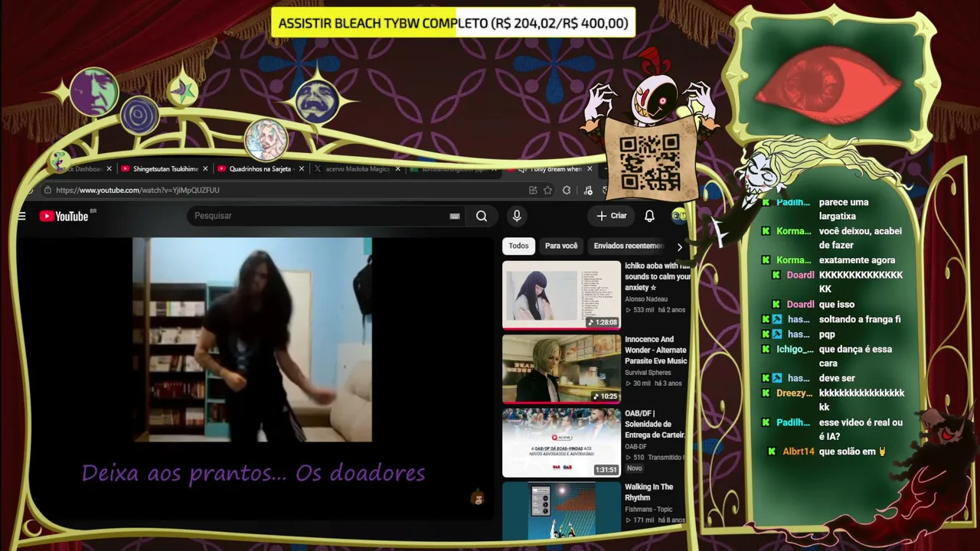Screen dimensions: 980x551
Task: Open 'Walking In The Rhythm' video title
Action: tap(648, 492)
